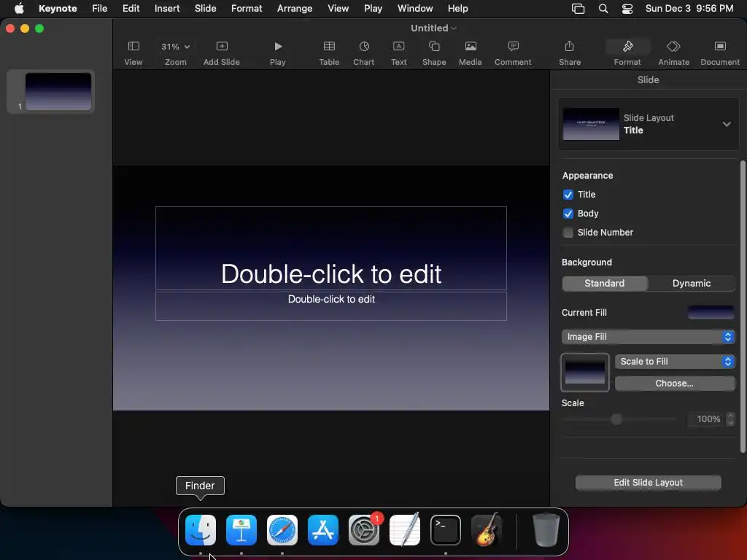Open the Insert menu

click(167, 9)
